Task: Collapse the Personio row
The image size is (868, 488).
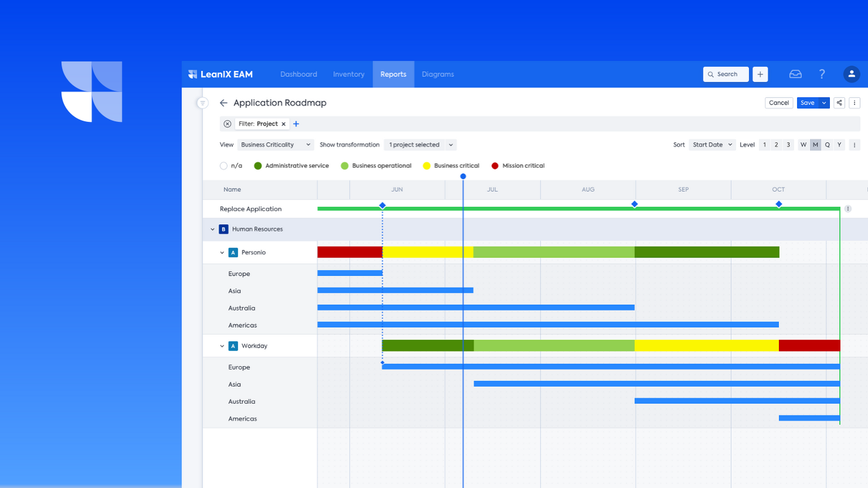Action: click(x=222, y=253)
